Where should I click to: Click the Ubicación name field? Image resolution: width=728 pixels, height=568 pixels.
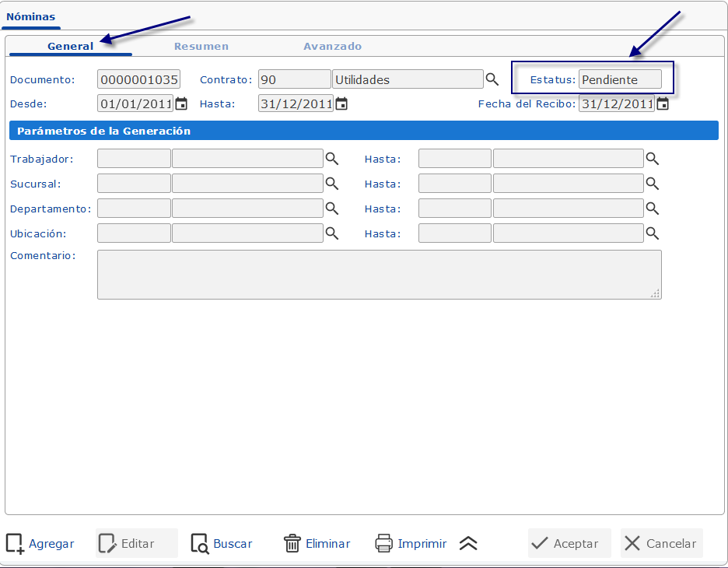[247, 233]
